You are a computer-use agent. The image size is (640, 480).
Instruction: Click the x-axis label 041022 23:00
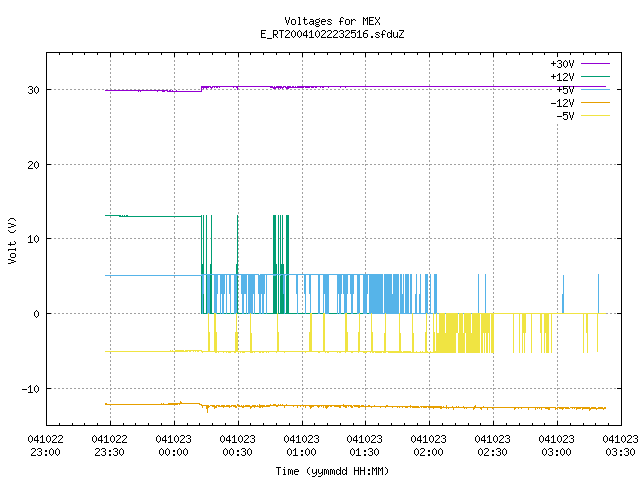tap(46, 446)
